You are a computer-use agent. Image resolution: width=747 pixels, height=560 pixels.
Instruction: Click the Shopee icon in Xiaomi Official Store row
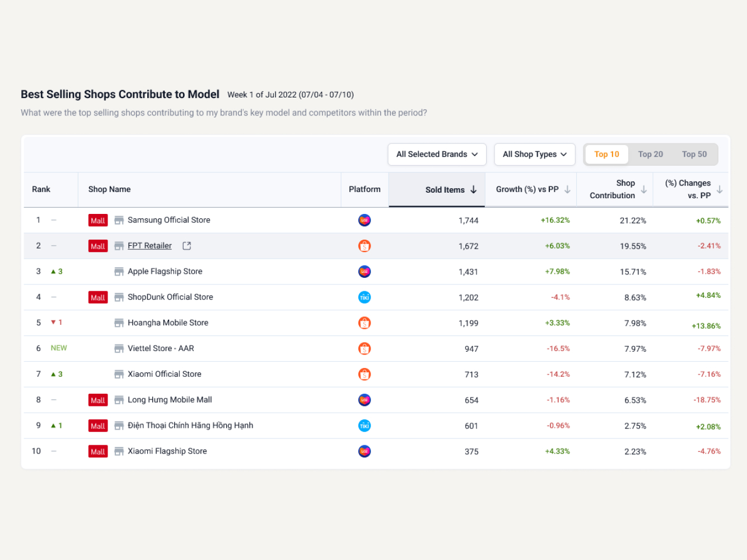[x=365, y=374]
